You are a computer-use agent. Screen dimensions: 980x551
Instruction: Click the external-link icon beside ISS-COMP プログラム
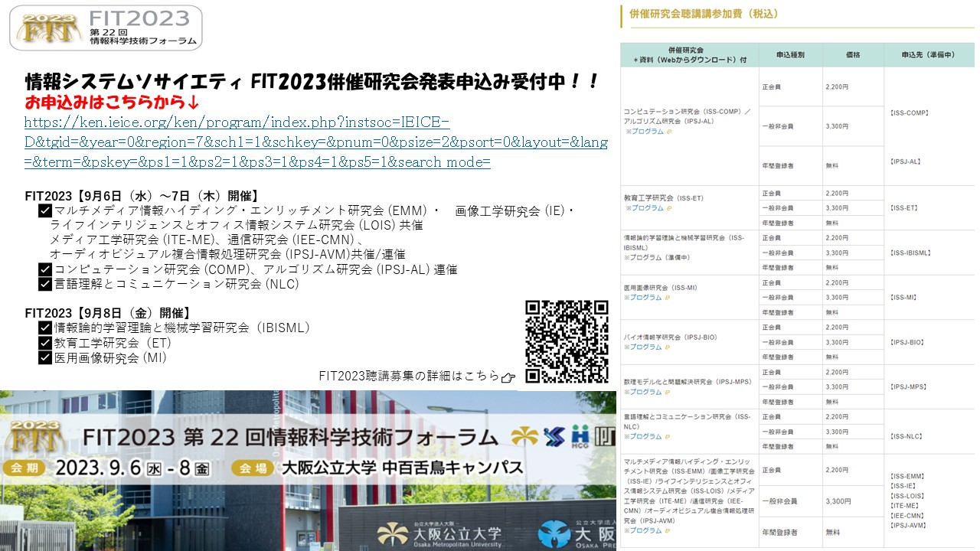[x=668, y=132]
